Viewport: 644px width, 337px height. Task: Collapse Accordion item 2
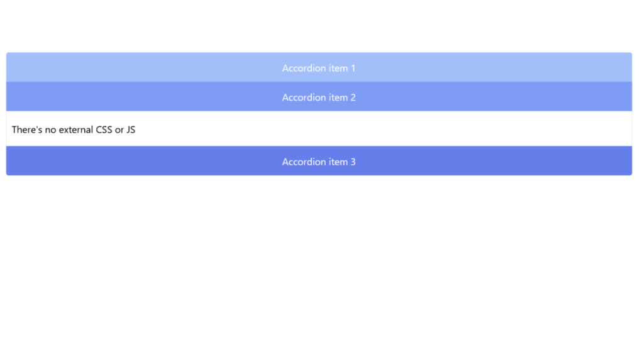coord(319,97)
